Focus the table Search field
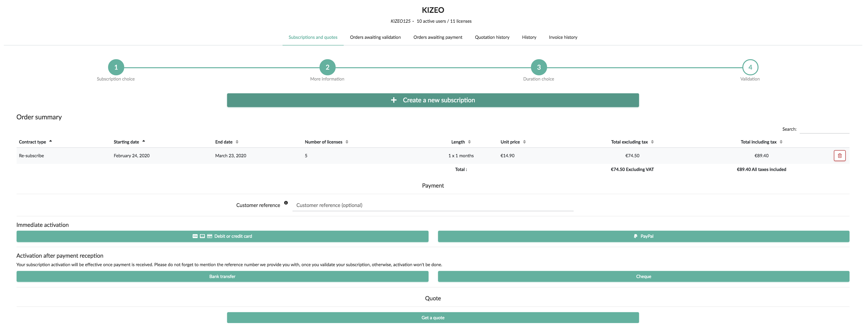The image size is (868, 333). click(824, 129)
